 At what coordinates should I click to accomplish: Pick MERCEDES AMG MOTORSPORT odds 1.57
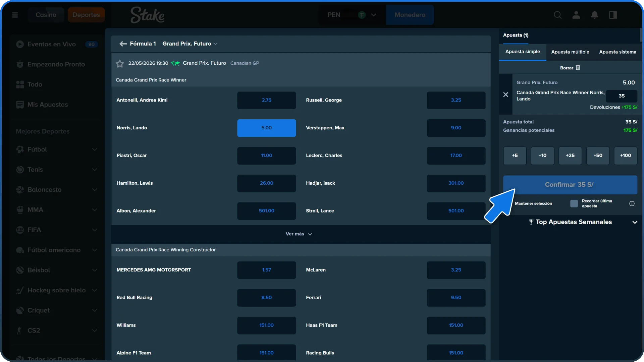[266, 270]
